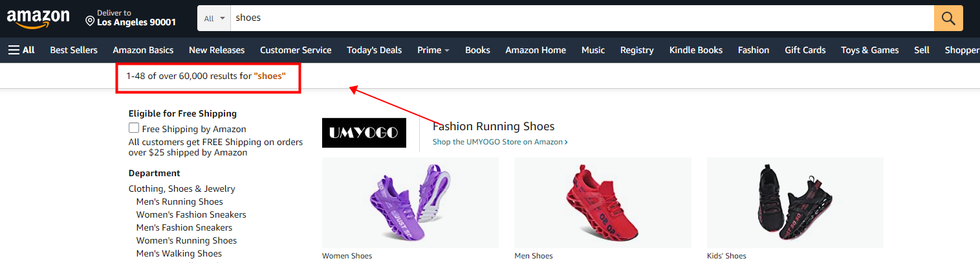Image resolution: width=980 pixels, height=263 pixels.
Task: Click the Deliver to location pin
Action: tap(90, 21)
